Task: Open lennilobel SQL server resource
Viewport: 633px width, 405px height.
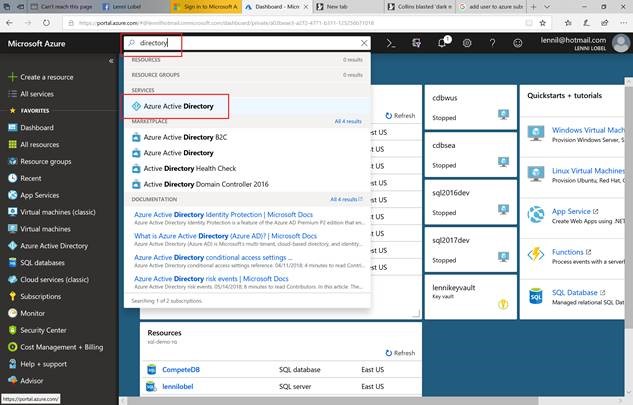Action: pos(178,386)
